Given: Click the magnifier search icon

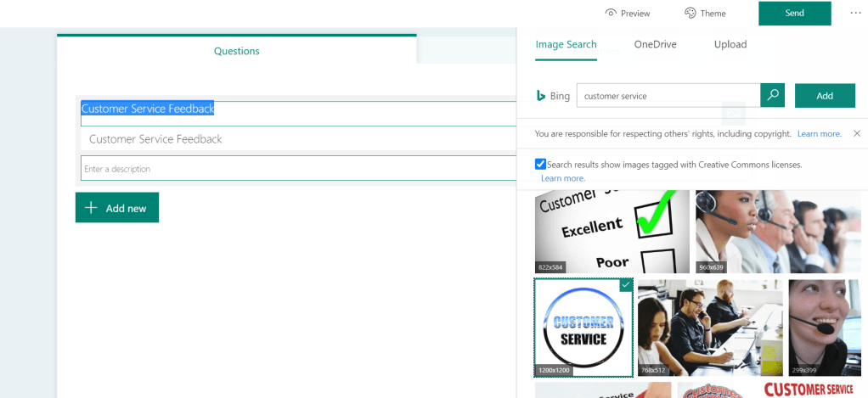Looking at the screenshot, I should click(772, 96).
